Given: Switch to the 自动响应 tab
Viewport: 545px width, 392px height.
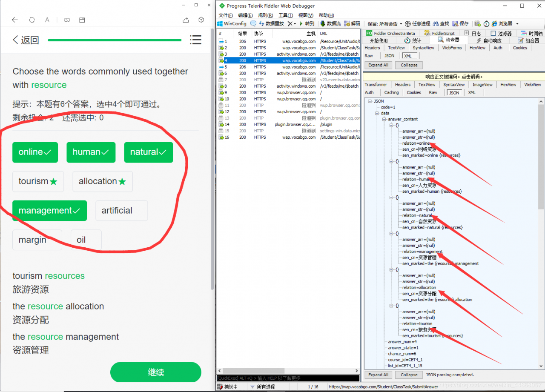Looking at the screenshot, I should click(488, 40).
